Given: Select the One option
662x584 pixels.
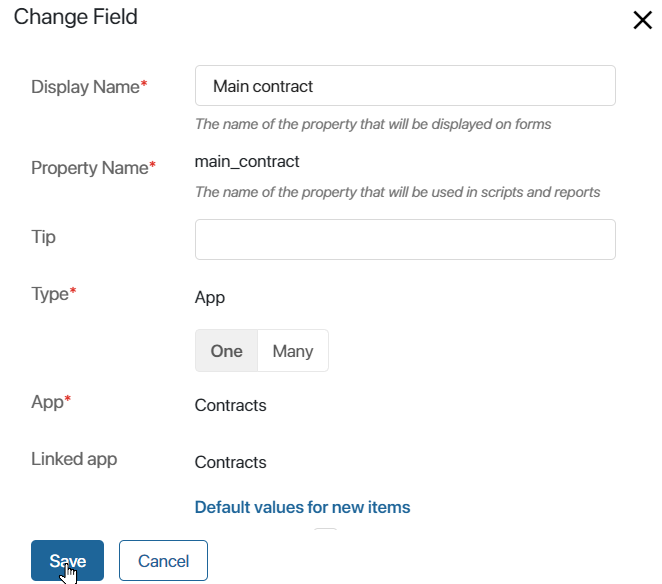Looking at the screenshot, I should pos(226,351).
